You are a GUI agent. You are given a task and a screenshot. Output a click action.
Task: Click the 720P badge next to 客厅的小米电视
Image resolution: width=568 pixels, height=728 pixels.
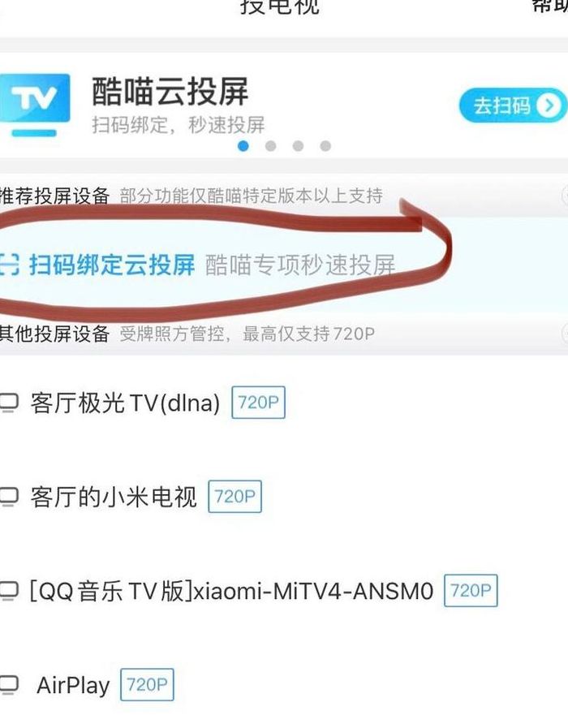point(235,497)
